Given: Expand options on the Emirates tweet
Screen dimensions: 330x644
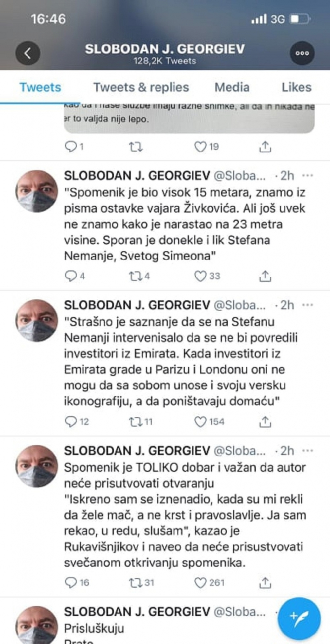Looking at the screenshot, I should (308, 304).
